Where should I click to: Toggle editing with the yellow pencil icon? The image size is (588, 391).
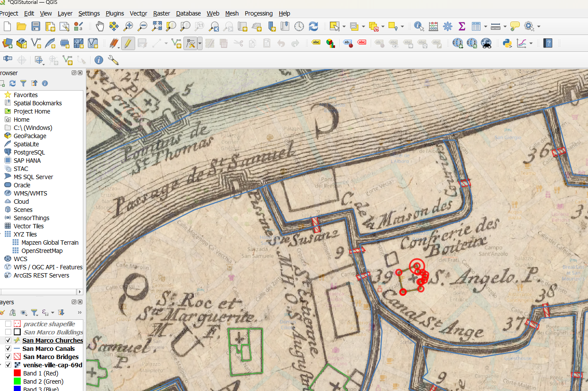[x=128, y=43]
